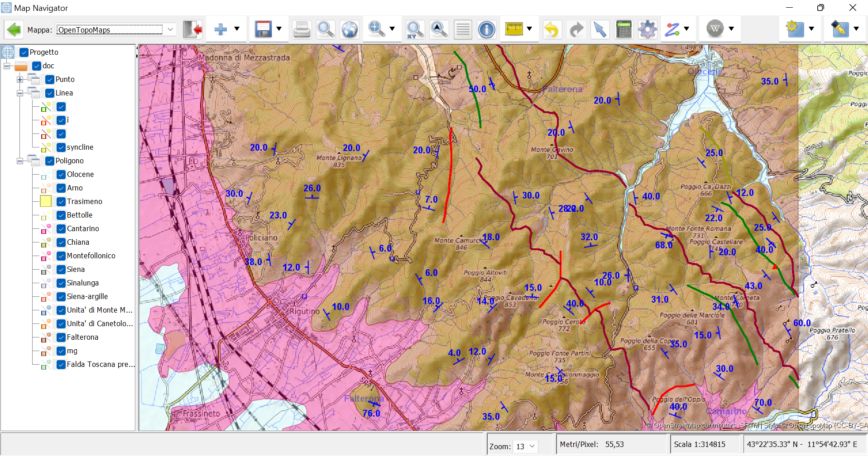Click the green back arrow icon
Screen dimensions: 868x456
click(14, 30)
